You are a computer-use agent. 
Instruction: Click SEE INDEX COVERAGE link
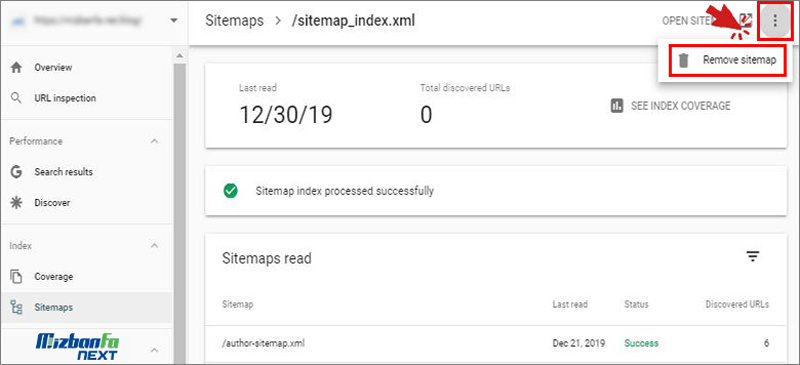(x=681, y=106)
